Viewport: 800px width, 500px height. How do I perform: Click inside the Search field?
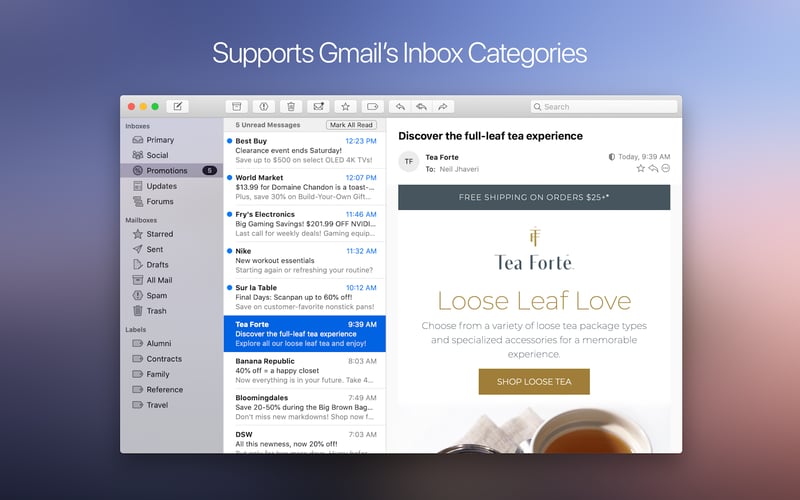pyautogui.click(x=604, y=107)
